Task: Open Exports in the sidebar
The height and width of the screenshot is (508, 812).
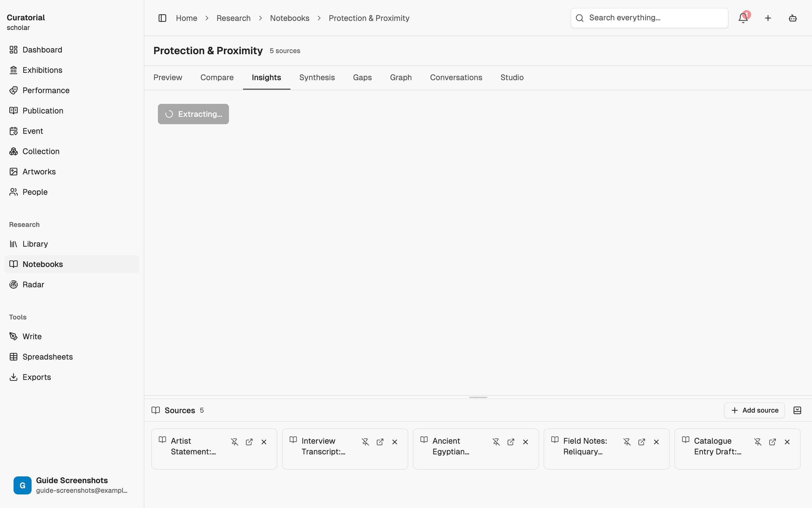Action: coord(72,377)
